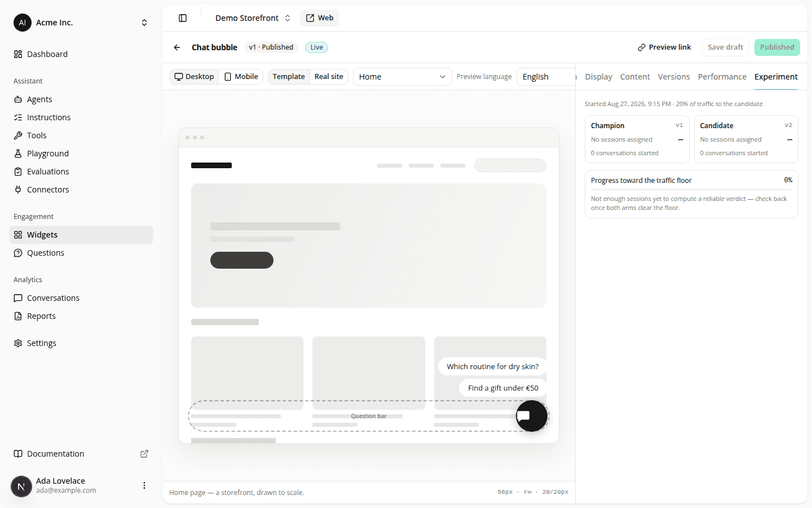Image resolution: width=812 pixels, height=508 pixels.
Task: Switch preview to Desktop view
Action: tap(194, 77)
